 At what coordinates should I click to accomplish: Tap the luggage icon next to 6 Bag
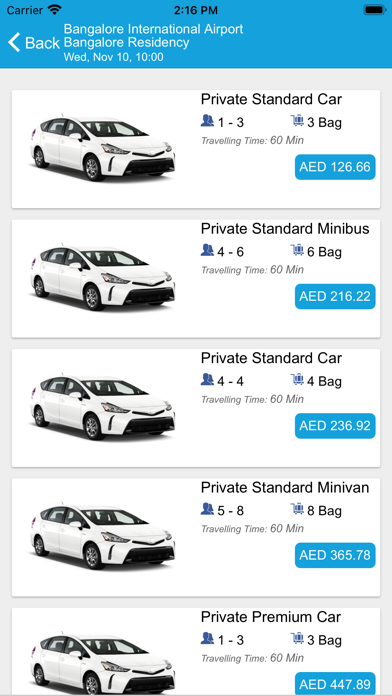point(297,250)
